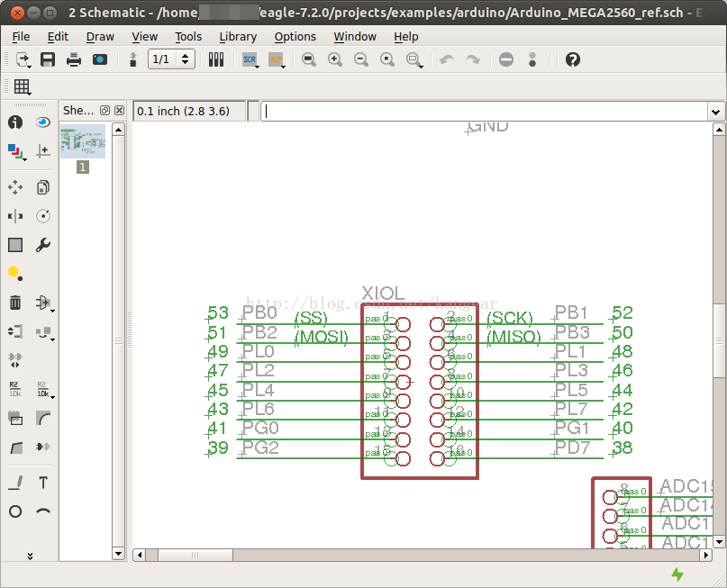
Task: Select the Circle drawing tool
Action: click(15, 511)
